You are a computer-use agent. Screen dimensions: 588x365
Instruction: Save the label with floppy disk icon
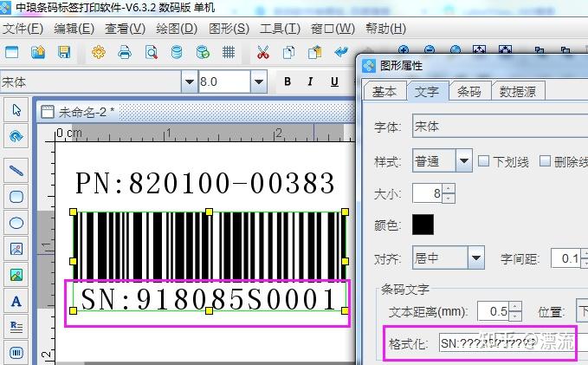click(x=64, y=52)
